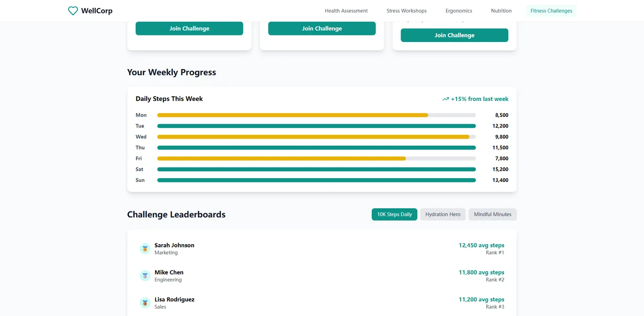This screenshot has height=316, width=644.
Task: Click the 'Rank #3' label
Action: pyautogui.click(x=495, y=307)
